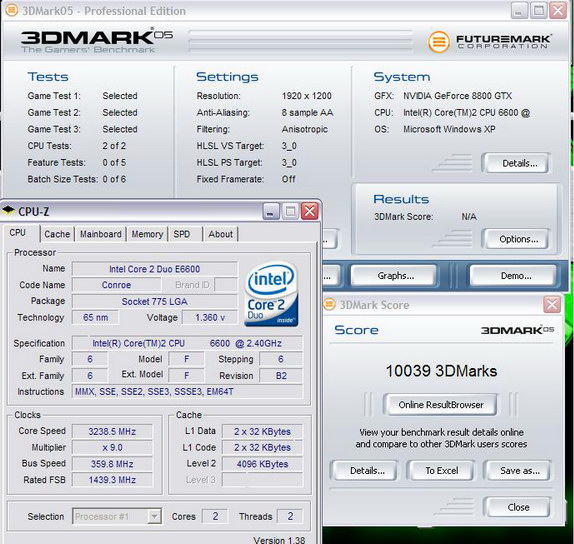Image resolution: width=574 pixels, height=544 pixels.
Task: Click the disabled maximize button of CPU-Z
Action: point(291,211)
